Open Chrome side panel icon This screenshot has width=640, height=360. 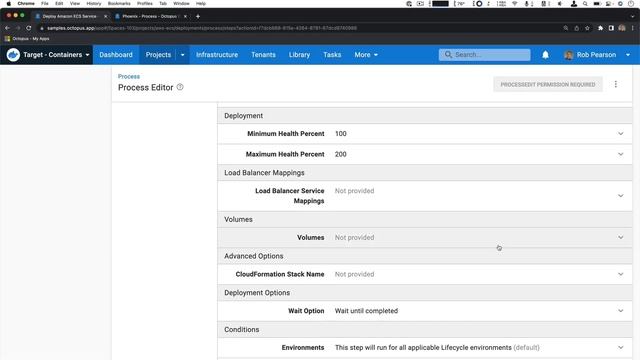[x=611, y=28]
